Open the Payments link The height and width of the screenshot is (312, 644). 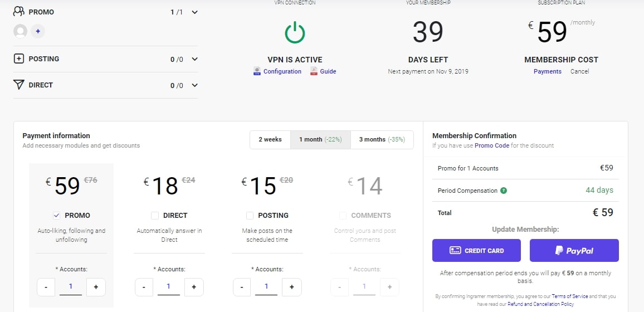point(548,71)
